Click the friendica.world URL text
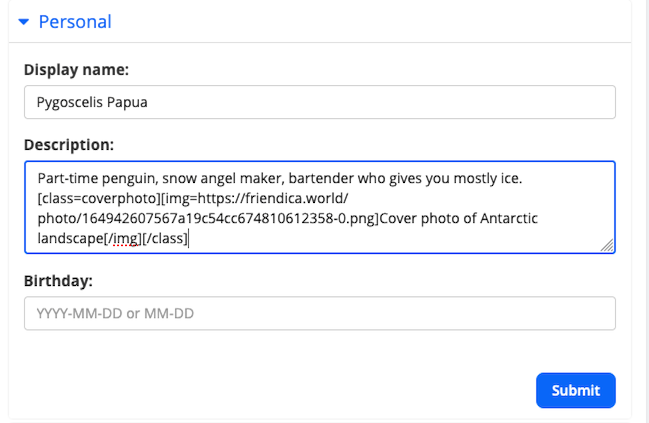 [x=297, y=198]
